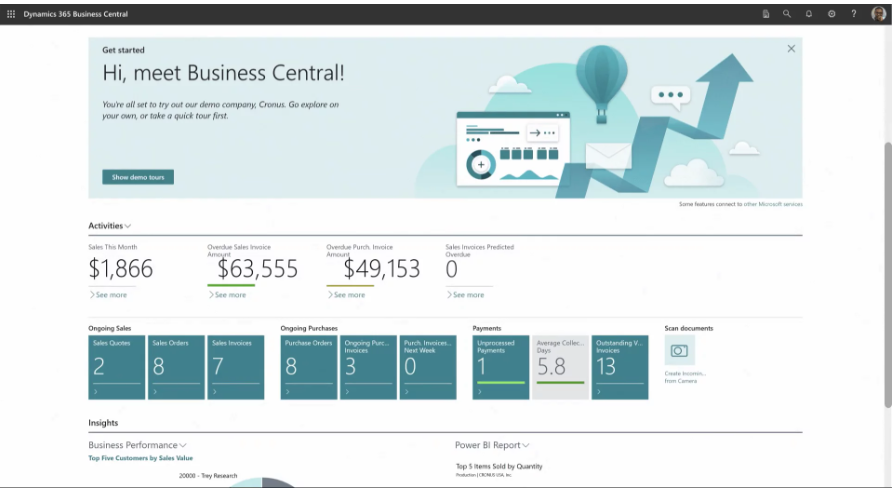Image resolution: width=896 pixels, height=490 pixels.
Task: Click the vertical page scrollbar
Action: point(888,270)
